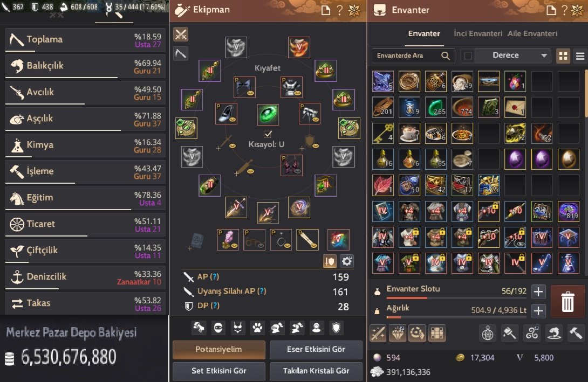Open equipment settings gear icon
Image resolution: width=588 pixels, height=382 pixels.
pyautogui.click(x=347, y=261)
